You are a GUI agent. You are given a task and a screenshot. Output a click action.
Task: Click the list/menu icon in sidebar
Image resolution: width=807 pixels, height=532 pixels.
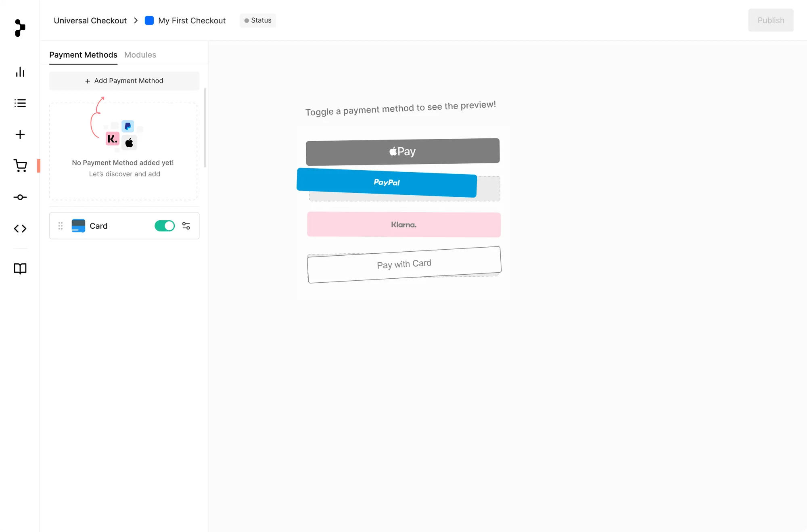click(x=20, y=103)
